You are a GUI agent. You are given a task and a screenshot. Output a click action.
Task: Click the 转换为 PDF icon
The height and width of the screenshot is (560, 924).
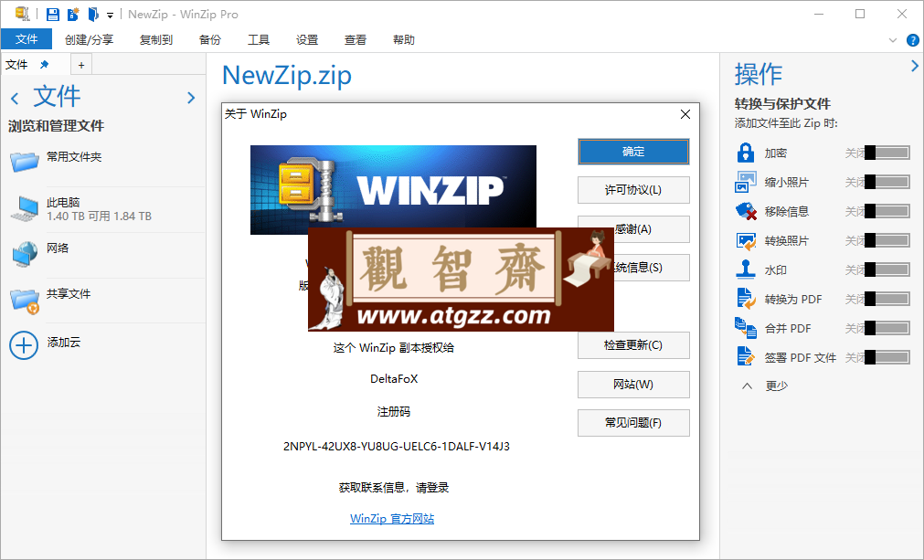coord(746,299)
